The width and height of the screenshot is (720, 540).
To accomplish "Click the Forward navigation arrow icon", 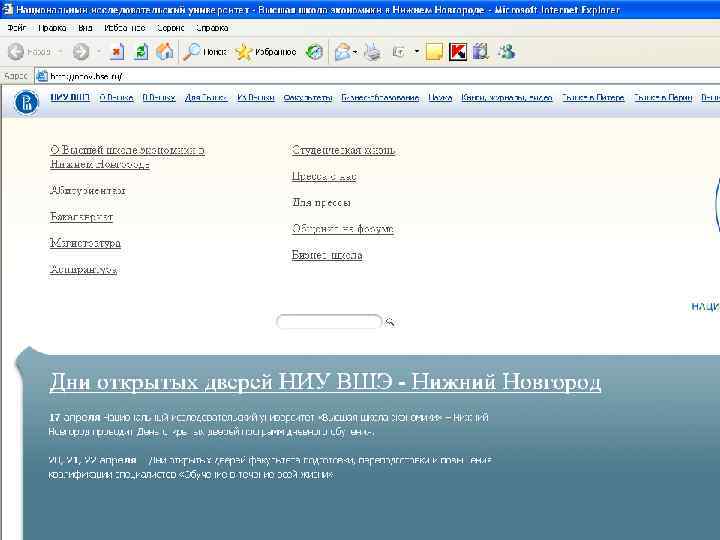I will click(81, 51).
